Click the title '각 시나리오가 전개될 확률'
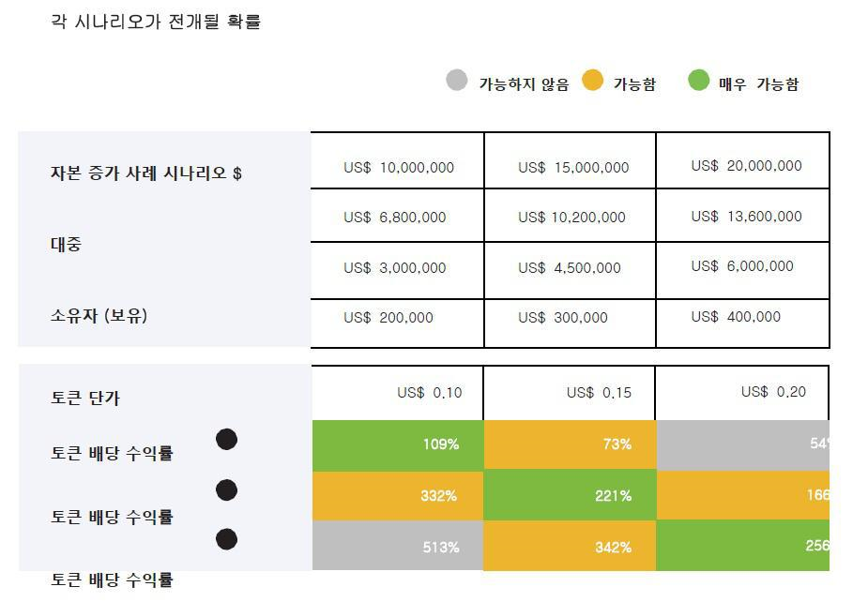 pos(156,22)
